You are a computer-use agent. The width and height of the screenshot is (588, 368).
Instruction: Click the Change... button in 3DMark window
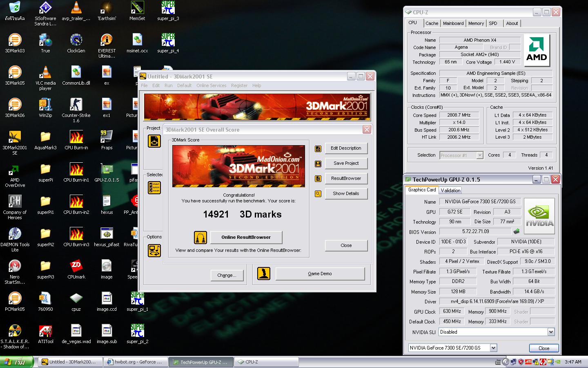(227, 275)
